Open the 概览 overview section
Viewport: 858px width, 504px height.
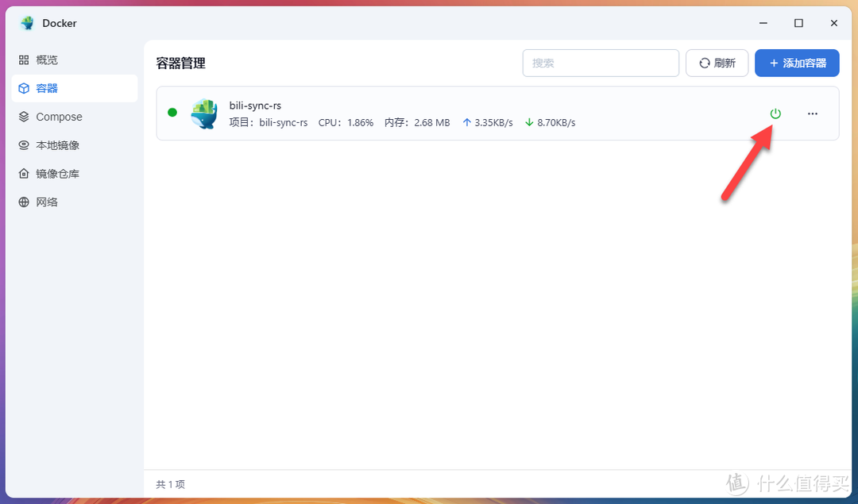75,60
